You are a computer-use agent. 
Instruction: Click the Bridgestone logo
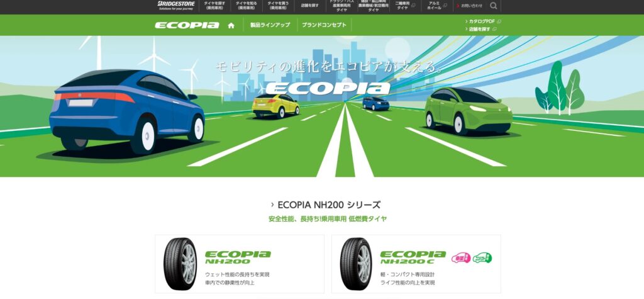point(176,5)
